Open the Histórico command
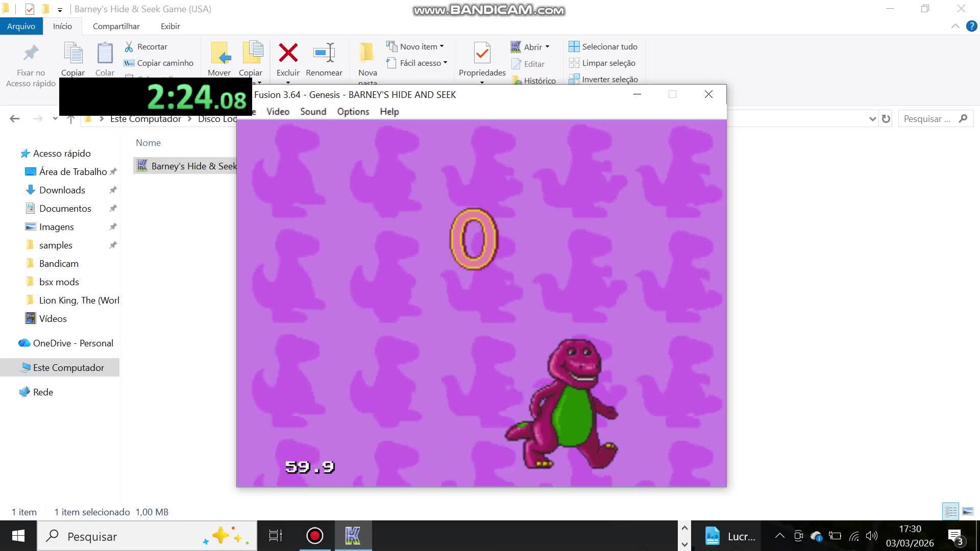The height and width of the screenshot is (551, 980). [x=534, y=80]
